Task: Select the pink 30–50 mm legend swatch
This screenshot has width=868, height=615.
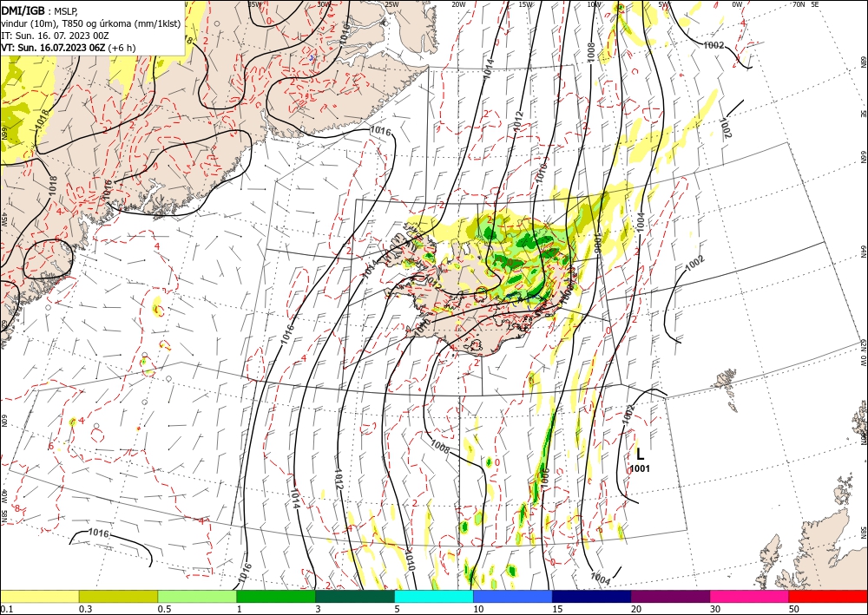Action: 750,596
